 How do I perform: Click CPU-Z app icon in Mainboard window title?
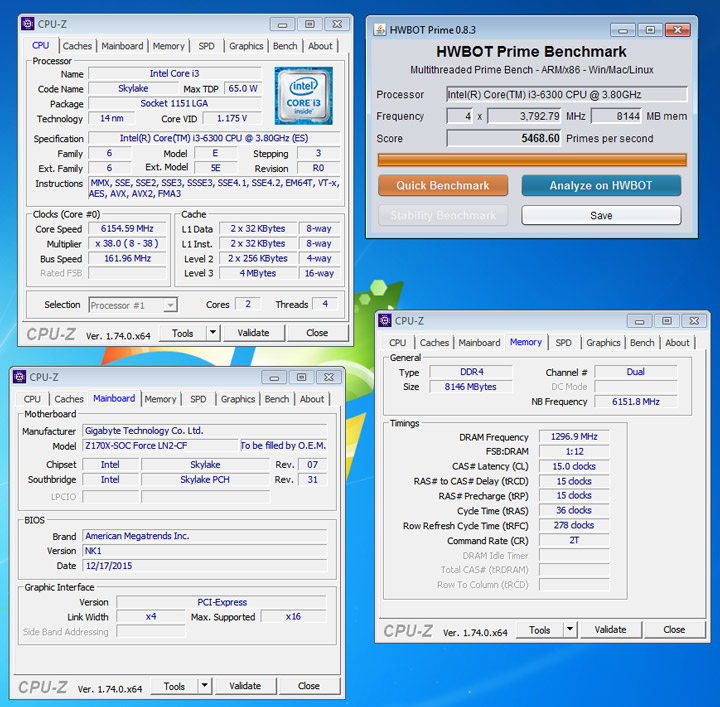(19, 377)
